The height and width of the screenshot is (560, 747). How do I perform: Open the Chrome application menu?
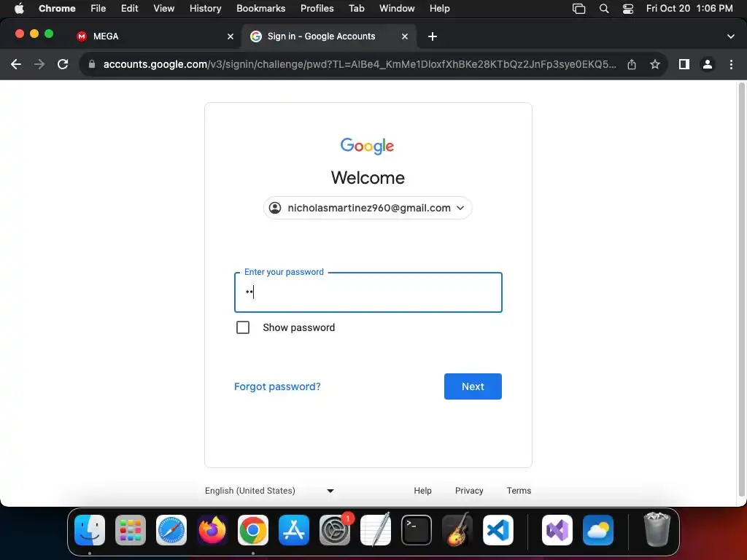pos(57,9)
